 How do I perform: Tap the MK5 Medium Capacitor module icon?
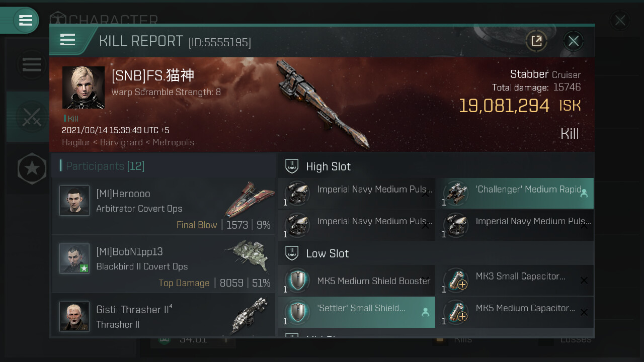coord(456,312)
